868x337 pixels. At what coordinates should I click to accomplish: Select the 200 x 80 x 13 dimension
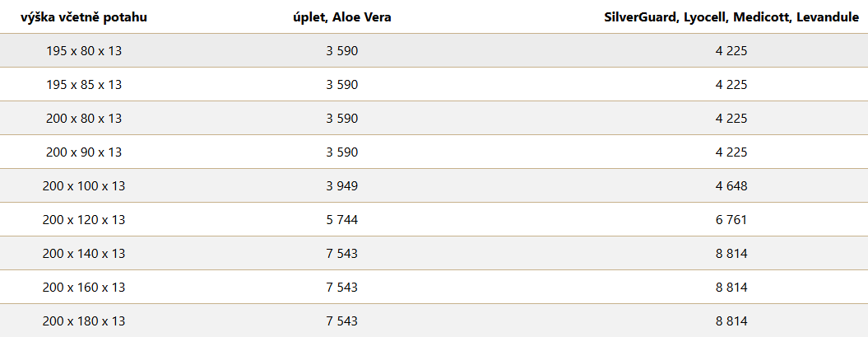84,119
